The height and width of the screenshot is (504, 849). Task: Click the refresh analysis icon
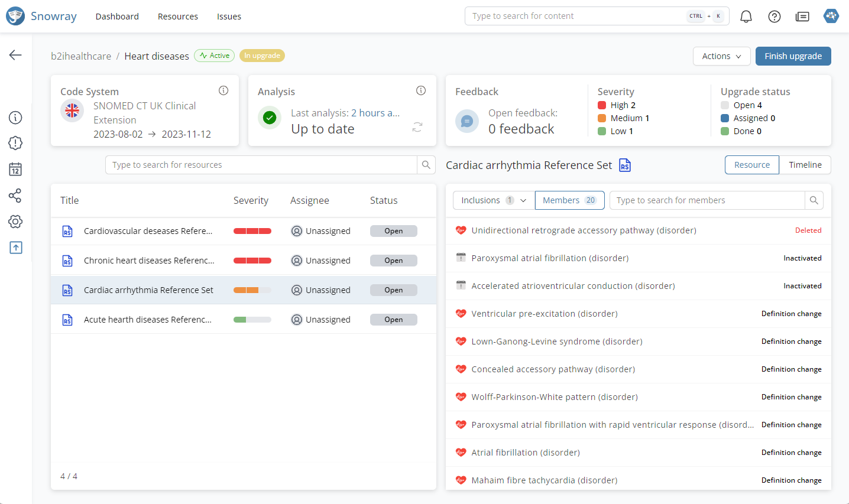417,127
